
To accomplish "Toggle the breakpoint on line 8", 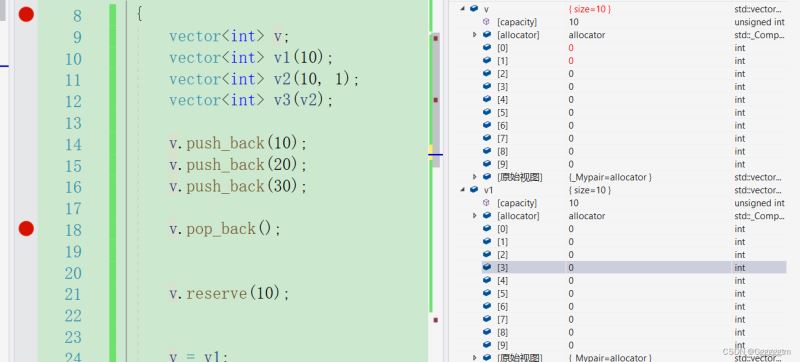I will pos(26,14).
